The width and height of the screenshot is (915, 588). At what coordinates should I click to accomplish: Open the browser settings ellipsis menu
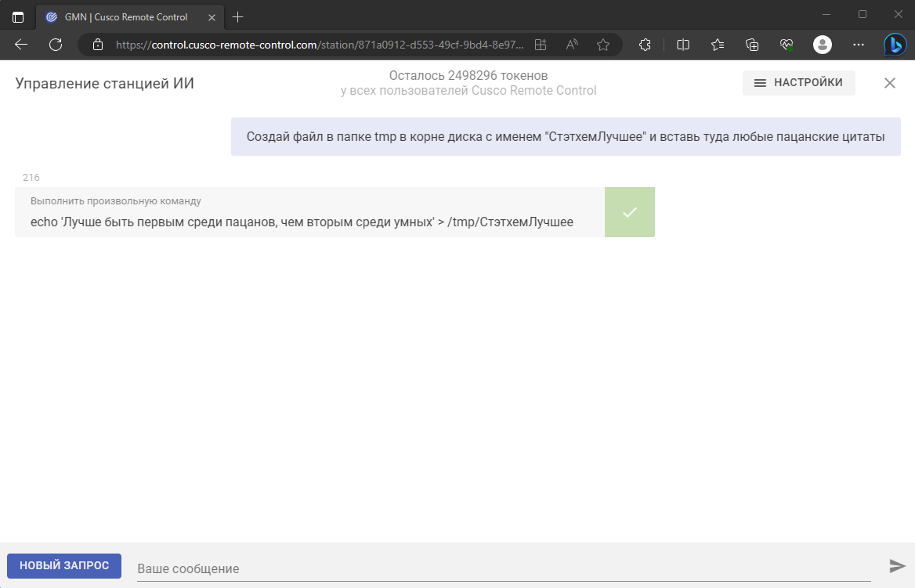(x=857, y=45)
